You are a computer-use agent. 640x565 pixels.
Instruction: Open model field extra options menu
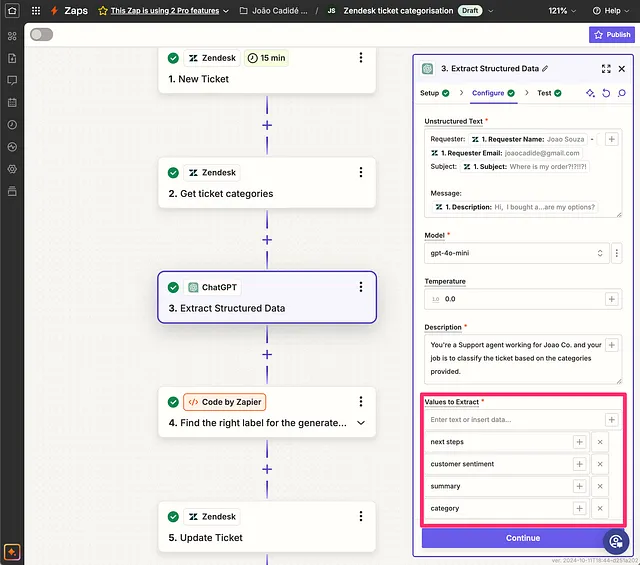[x=617, y=253]
